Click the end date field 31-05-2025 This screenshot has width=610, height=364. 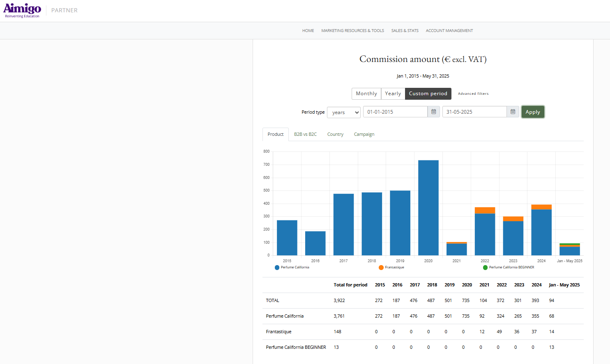pyautogui.click(x=474, y=112)
